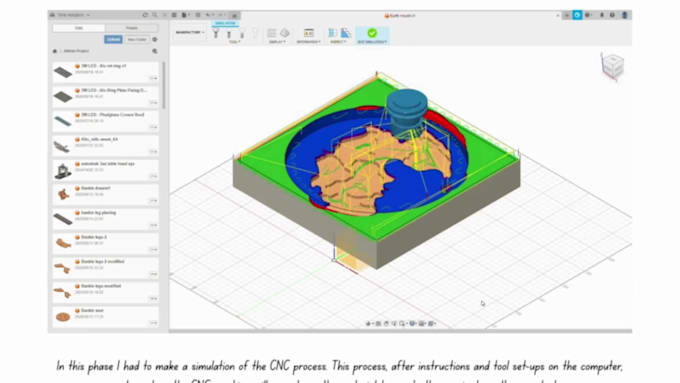Click the notifications bell icon
The width and height of the screenshot is (680, 383).
coord(602,15)
